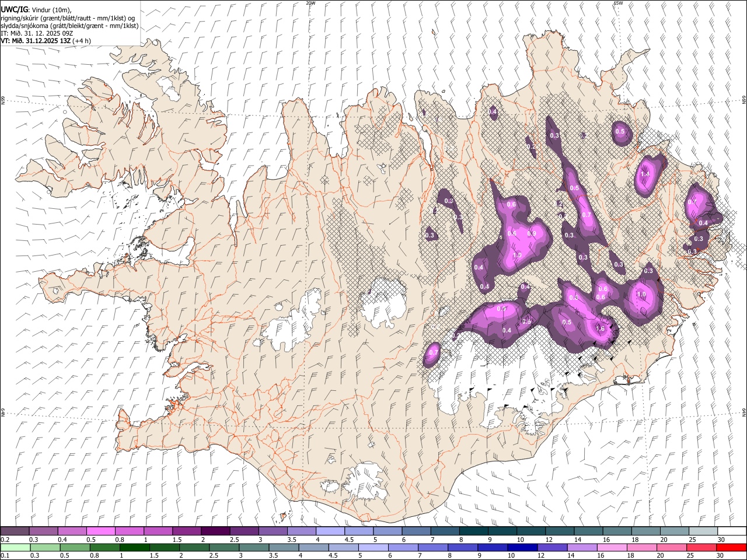Image resolution: width=747 pixels, height=560 pixels.
Task: Click the 0.4 label in the legend
Action: (62, 540)
